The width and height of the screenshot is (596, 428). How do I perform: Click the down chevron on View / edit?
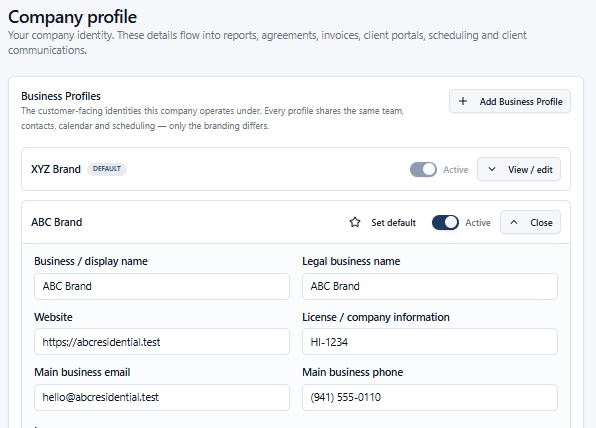coord(491,170)
